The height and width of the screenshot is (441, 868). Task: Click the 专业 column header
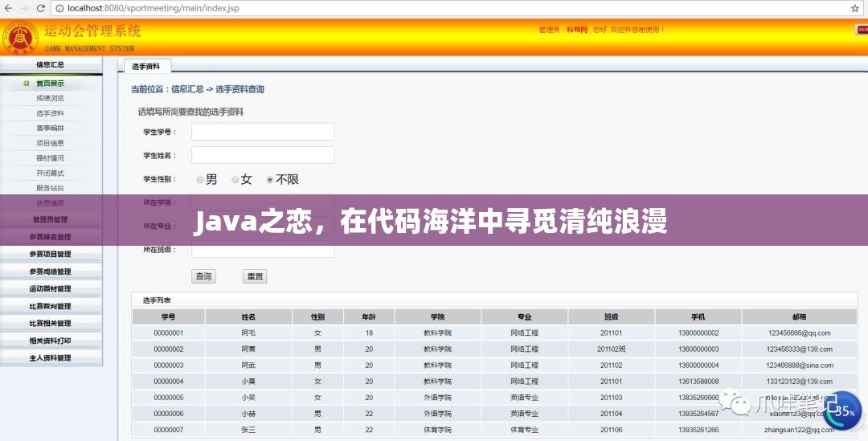pyautogui.click(x=524, y=317)
